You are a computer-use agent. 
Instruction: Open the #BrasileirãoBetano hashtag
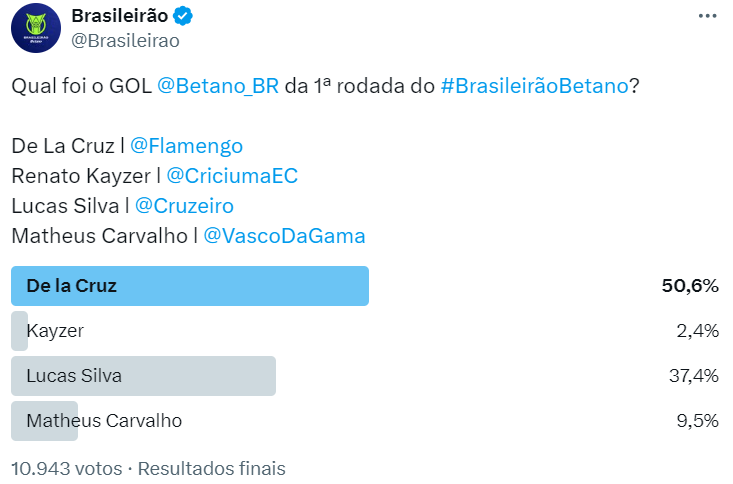(x=535, y=87)
